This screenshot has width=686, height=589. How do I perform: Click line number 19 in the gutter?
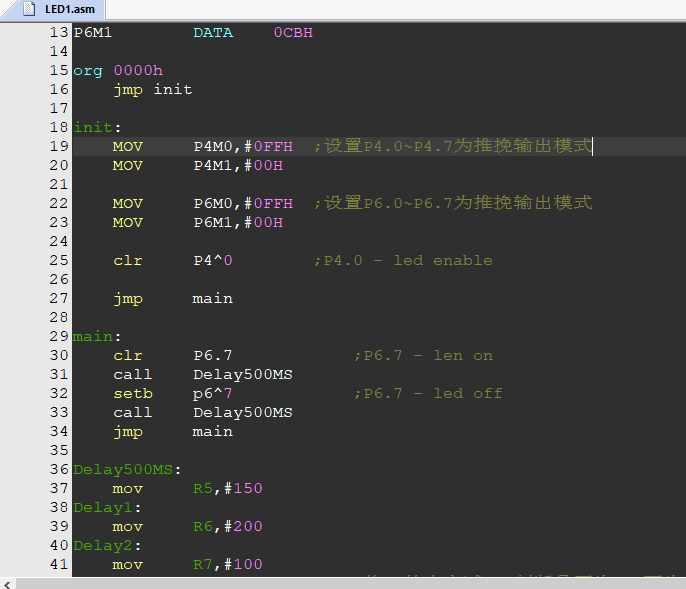point(59,146)
